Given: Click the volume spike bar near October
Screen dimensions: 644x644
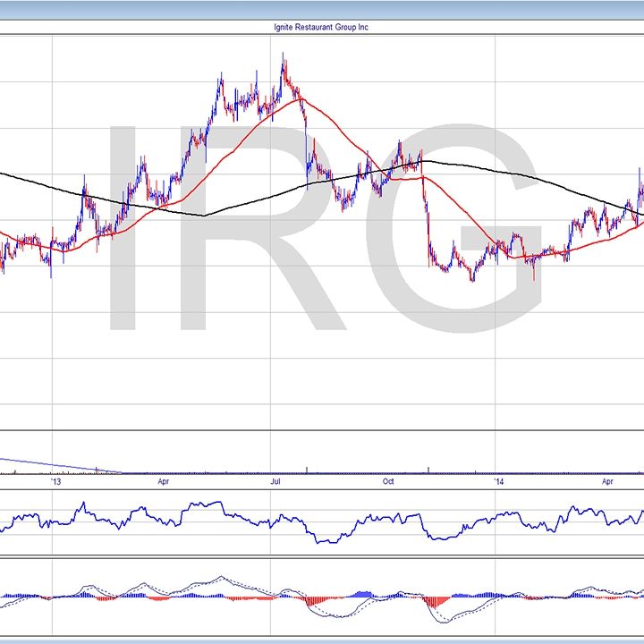Looking at the screenshot, I should (x=429, y=469).
